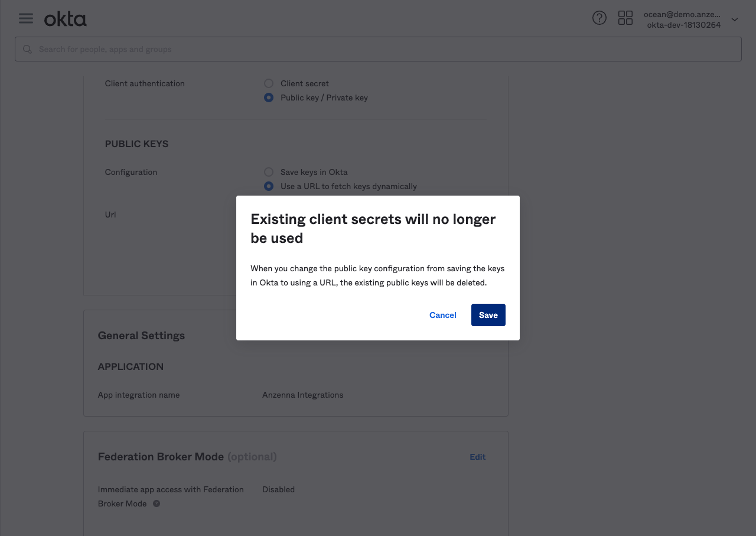Viewport: 756px width, 536px height.
Task: Click the Okta logo
Action: coord(66,20)
